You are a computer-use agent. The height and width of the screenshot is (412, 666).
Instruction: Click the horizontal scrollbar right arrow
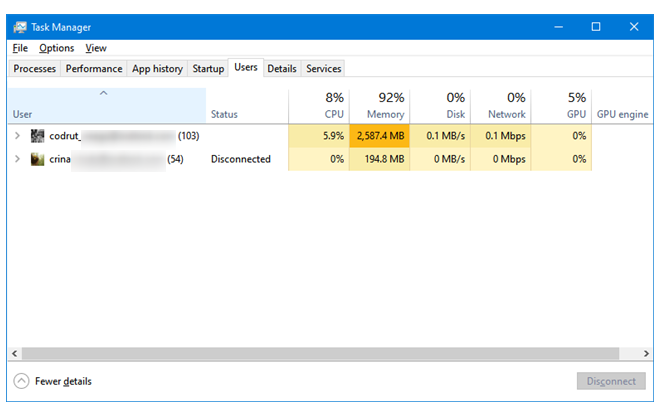coord(646,353)
